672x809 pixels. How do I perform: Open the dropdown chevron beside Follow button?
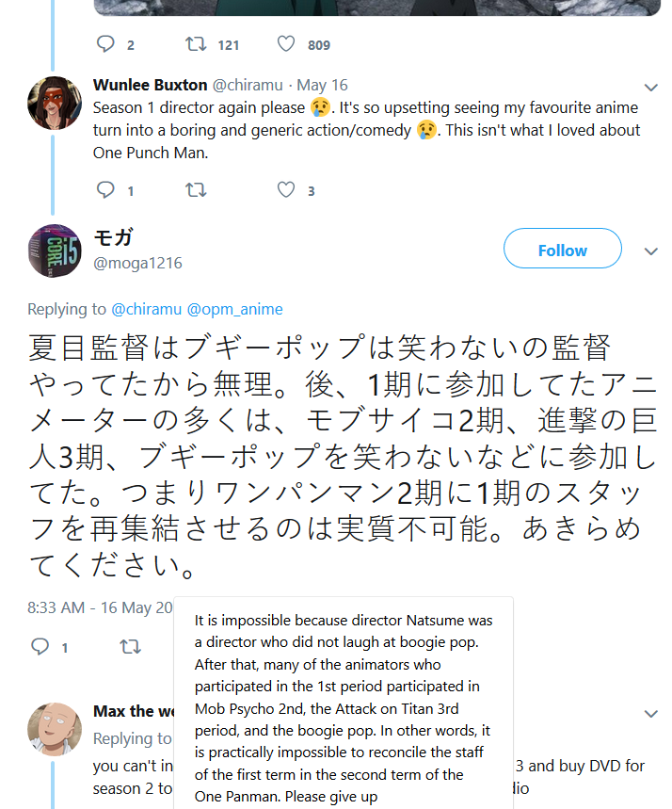pyautogui.click(x=649, y=251)
